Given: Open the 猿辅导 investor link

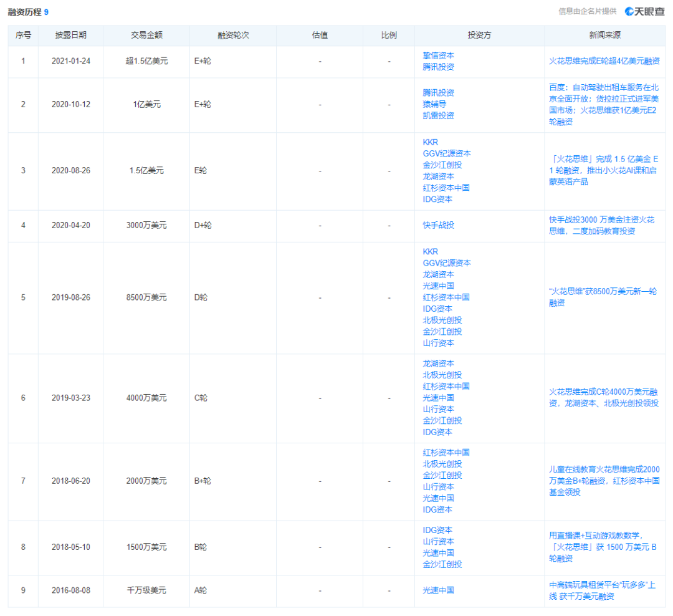Looking at the screenshot, I should [434, 104].
